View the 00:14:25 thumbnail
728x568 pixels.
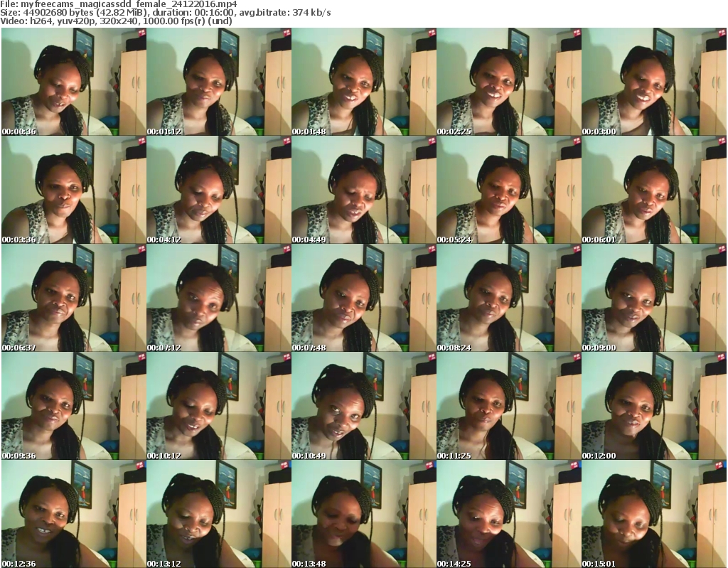509,514
